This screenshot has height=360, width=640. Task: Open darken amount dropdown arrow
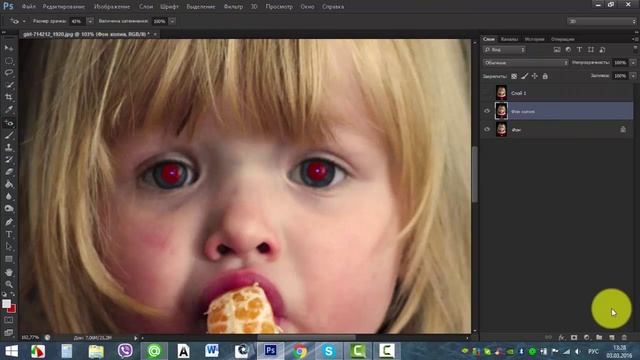tap(172, 21)
